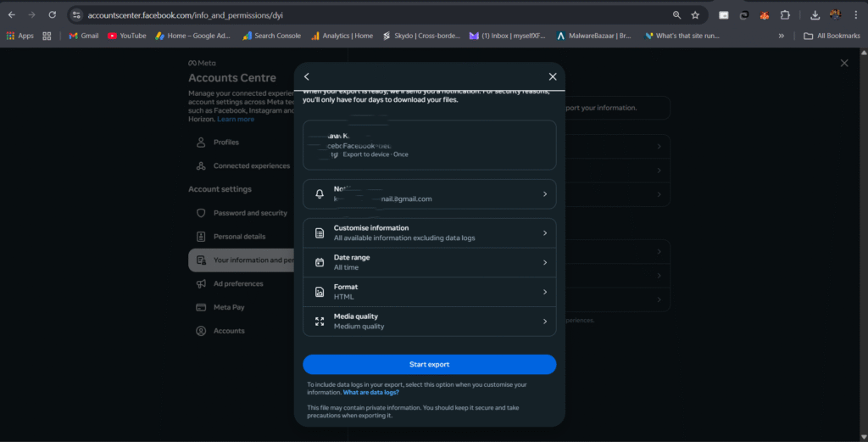Open the What's that site running bookmark

[x=682, y=36]
